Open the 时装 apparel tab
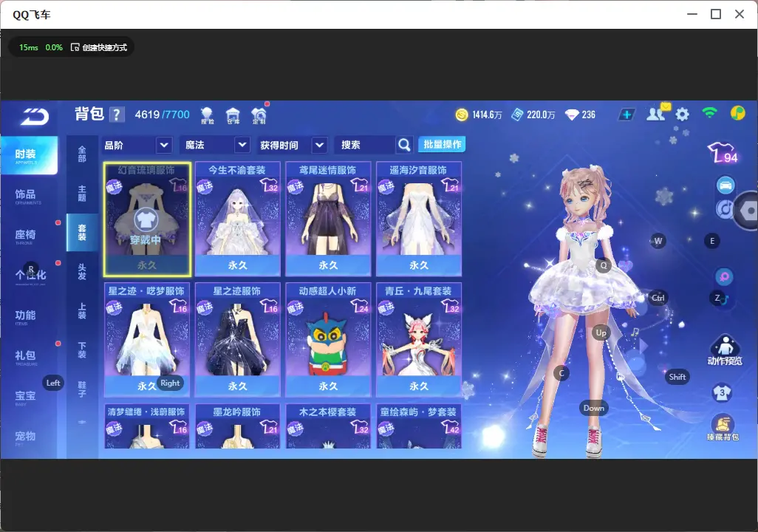This screenshot has width=758, height=532. [x=29, y=155]
